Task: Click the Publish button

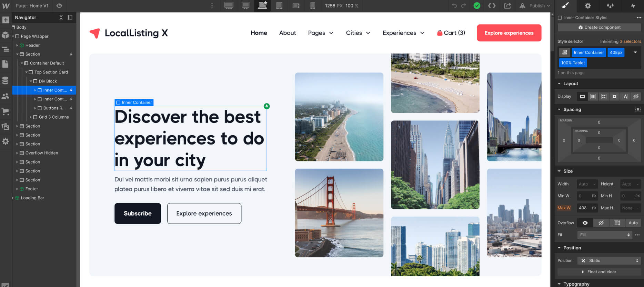Action: pos(537,6)
